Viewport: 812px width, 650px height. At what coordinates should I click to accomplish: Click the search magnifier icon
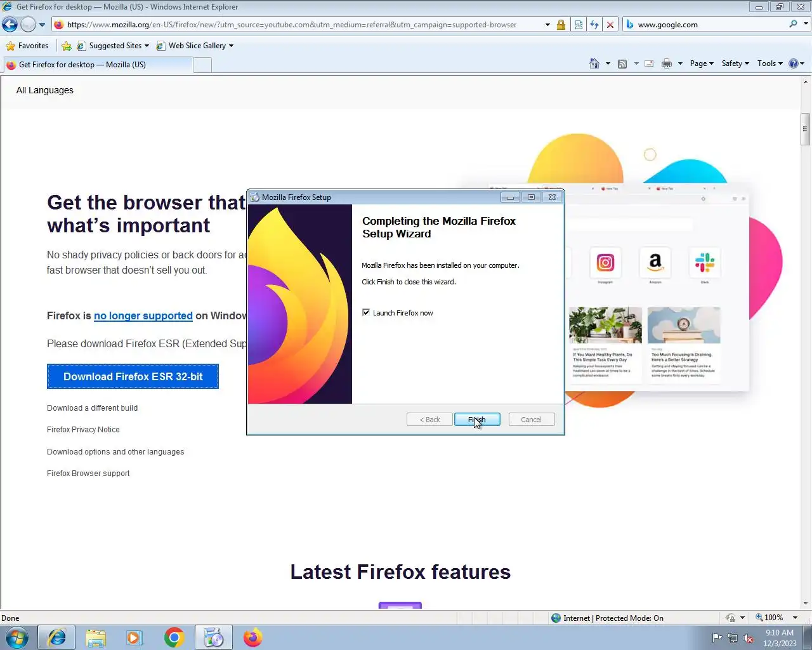click(793, 24)
